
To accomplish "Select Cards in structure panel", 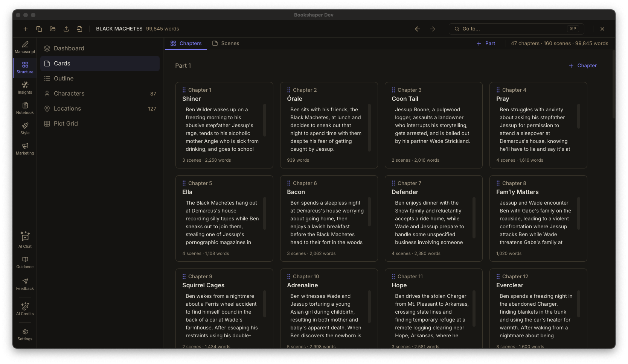I will click(100, 64).
